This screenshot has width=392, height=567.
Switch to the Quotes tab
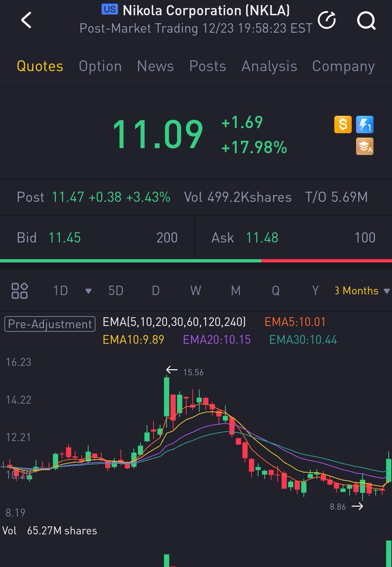click(40, 66)
